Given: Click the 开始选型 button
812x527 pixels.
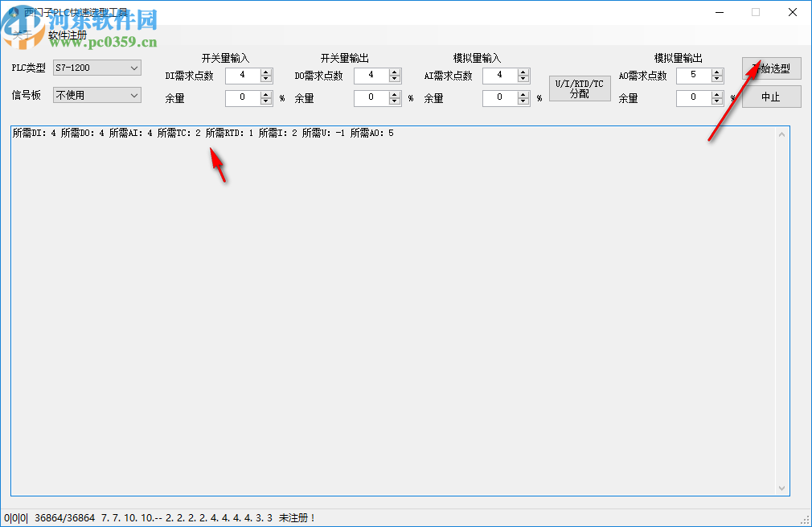Looking at the screenshot, I should [771, 68].
